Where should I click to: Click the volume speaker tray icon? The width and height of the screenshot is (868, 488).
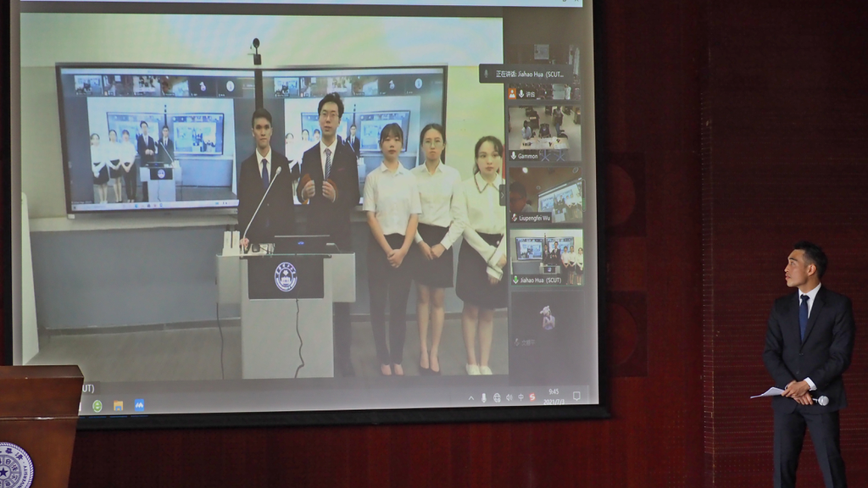[509, 398]
